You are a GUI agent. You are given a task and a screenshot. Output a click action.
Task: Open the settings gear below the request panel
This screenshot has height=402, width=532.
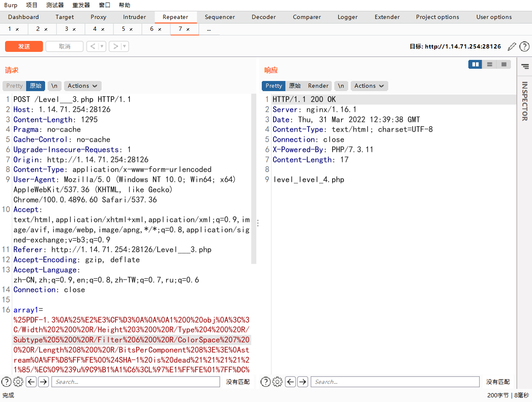point(18,382)
